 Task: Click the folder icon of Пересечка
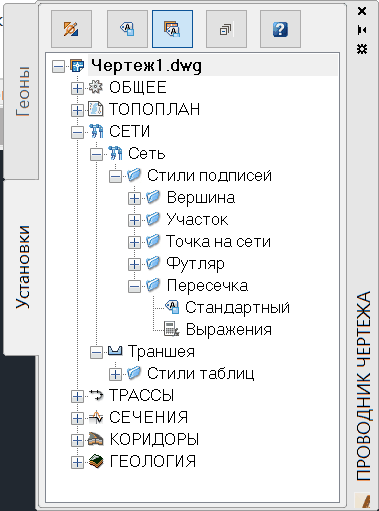(153, 285)
